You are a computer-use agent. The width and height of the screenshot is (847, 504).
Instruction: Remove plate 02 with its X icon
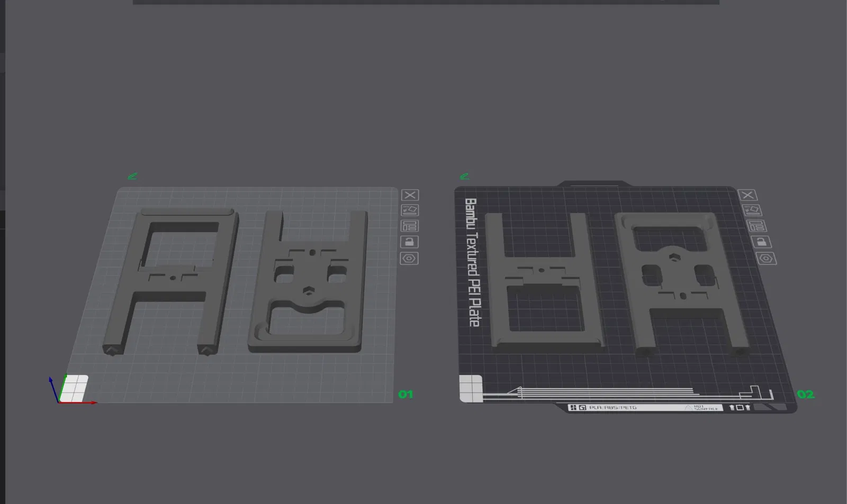(x=747, y=195)
